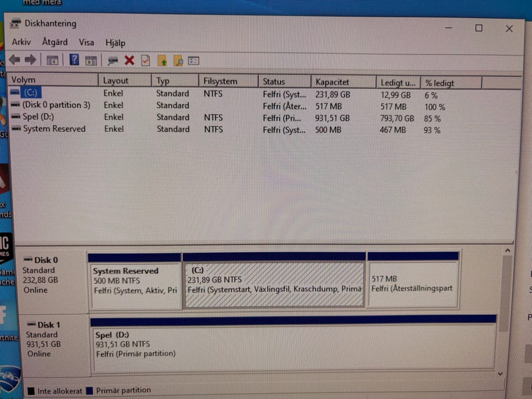Click the blue Help question mark icon
This screenshot has height=399, width=532.
[74, 60]
